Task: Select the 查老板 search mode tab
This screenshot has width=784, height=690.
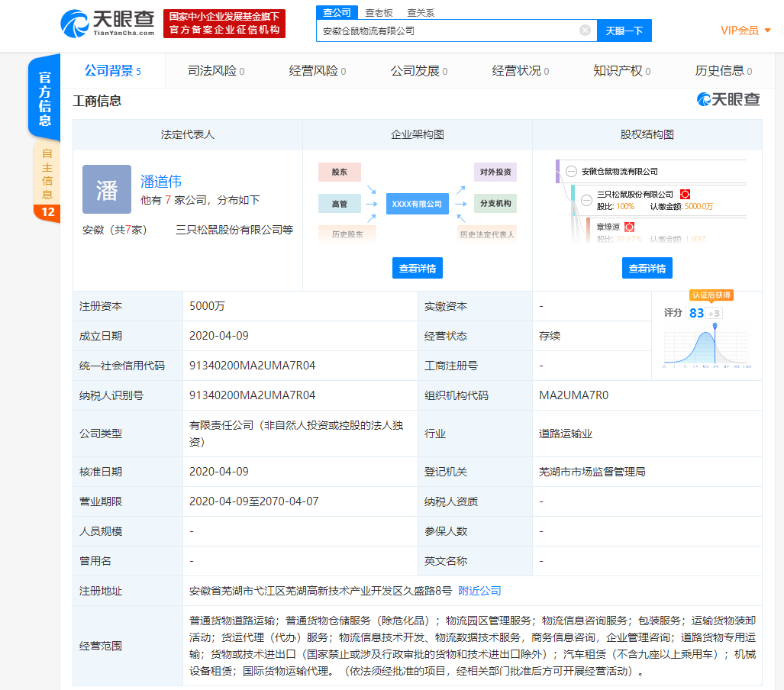Action: coord(379,12)
